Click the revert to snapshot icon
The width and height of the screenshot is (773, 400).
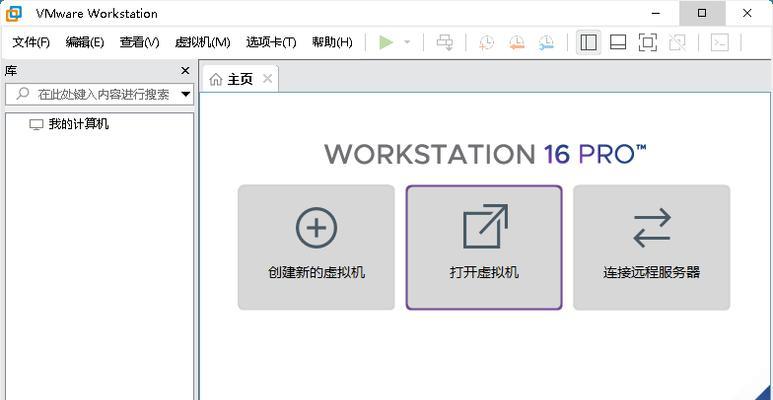tap(516, 42)
